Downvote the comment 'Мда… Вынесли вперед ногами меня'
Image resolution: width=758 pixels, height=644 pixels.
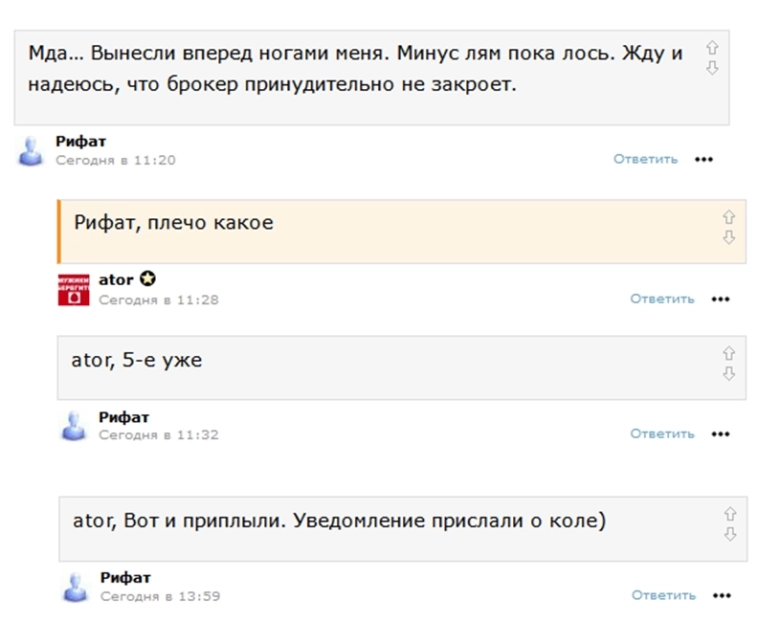712,68
